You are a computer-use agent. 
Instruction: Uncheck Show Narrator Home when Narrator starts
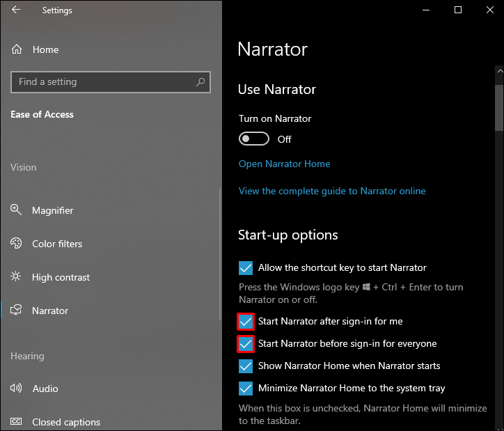[246, 366]
